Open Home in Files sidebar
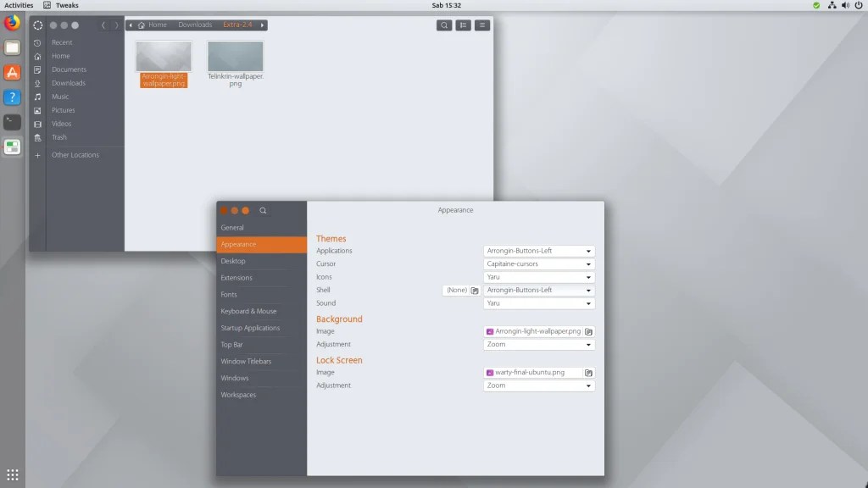 pos(61,56)
